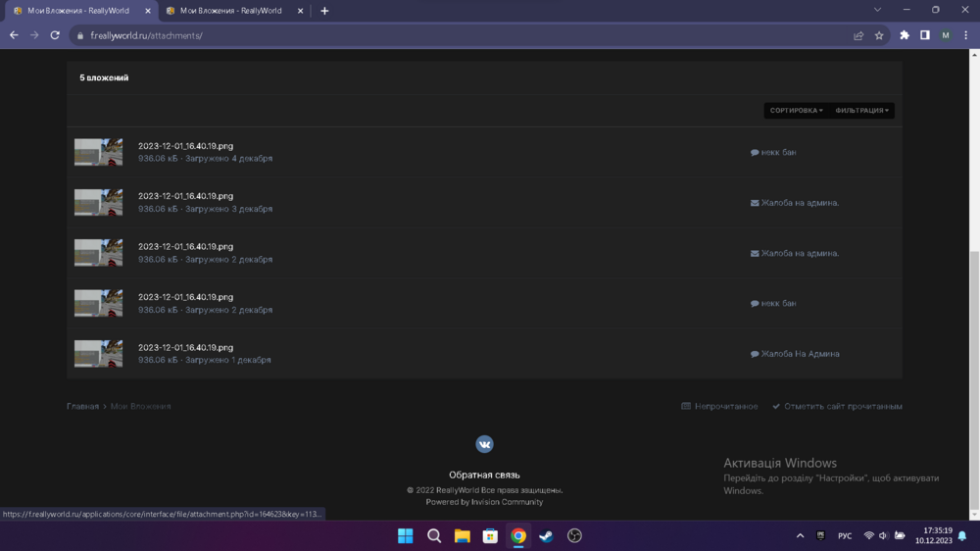This screenshot has height=551, width=980.
Task: Open file name uploaded 3 декабря
Action: tap(185, 196)
